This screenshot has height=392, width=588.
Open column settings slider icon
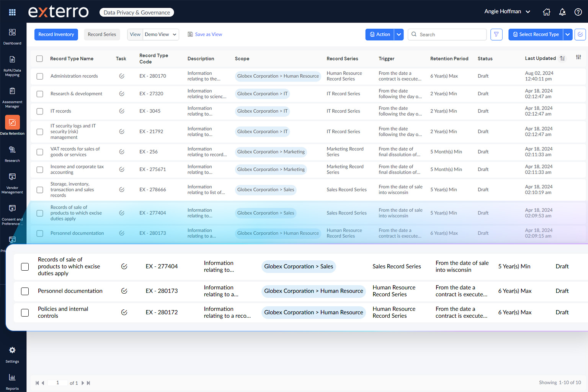(578, 57)
